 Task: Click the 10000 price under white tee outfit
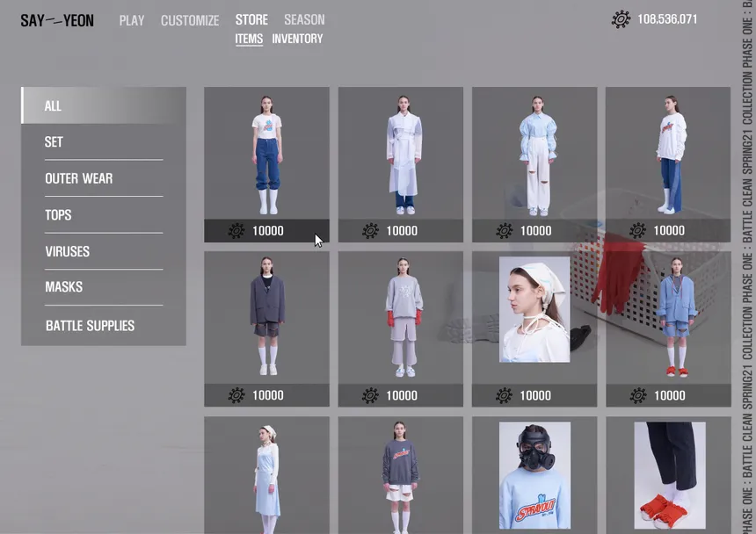click(268, 231)
